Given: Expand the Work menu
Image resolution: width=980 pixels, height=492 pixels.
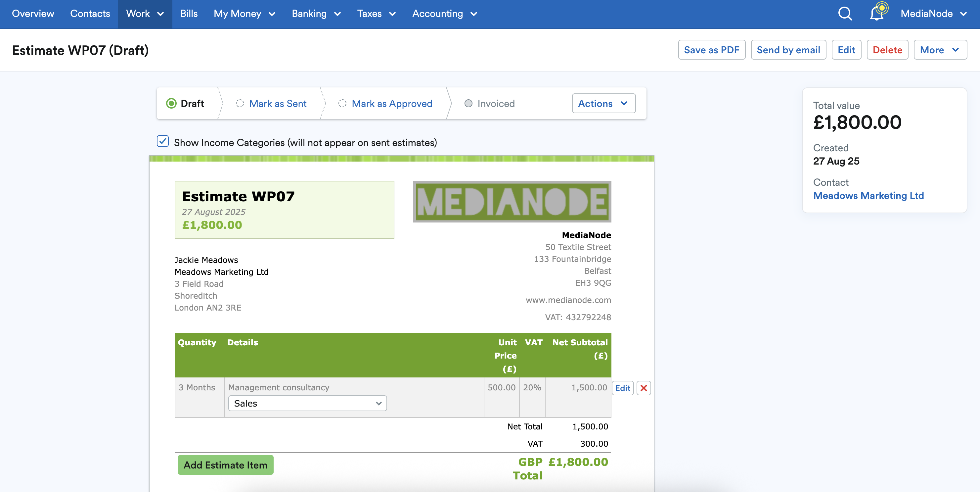Looking at the screenshot, I should click(145, 14).
